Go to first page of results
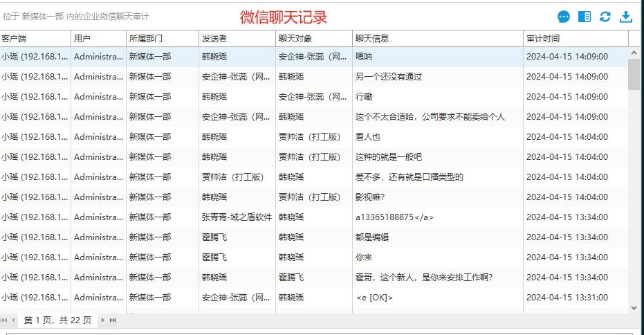The width and height of the screenshot is (644, 335). pyautogui.click(x=4, y=320)
